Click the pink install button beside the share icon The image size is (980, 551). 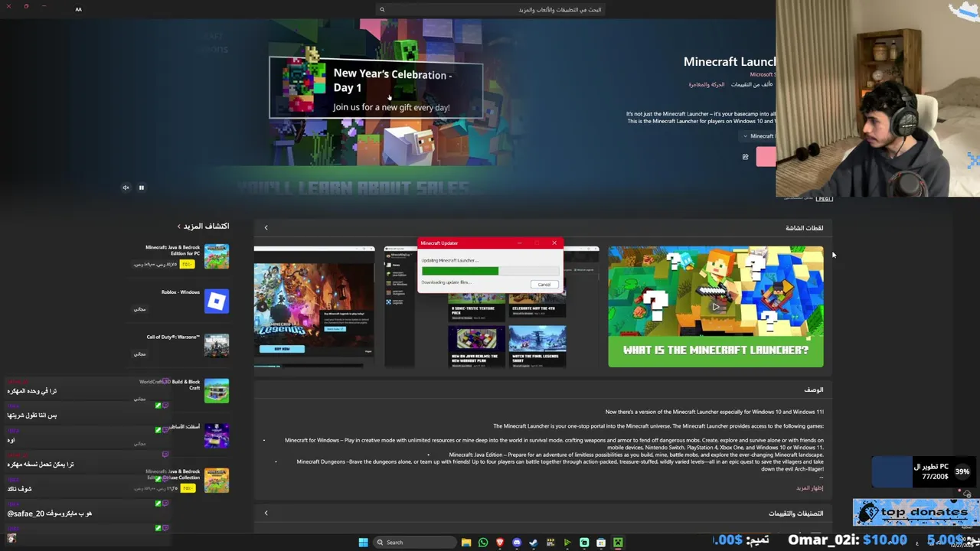pos(766,157)
